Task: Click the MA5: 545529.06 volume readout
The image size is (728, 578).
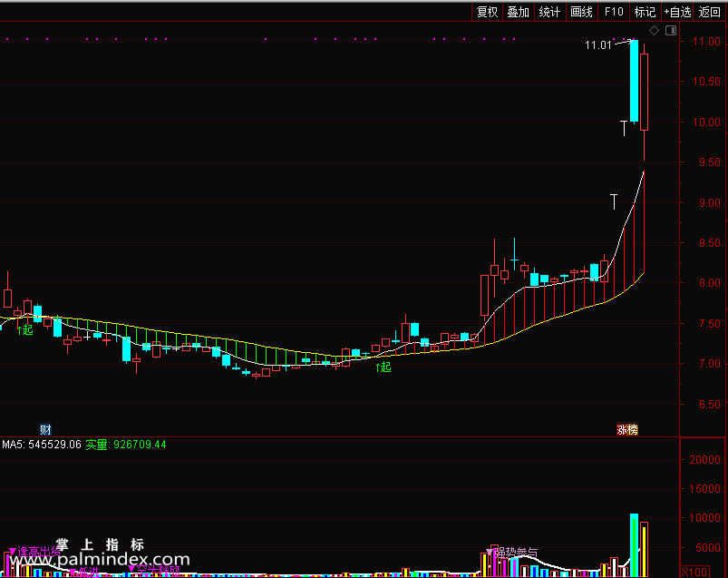Action: tap(42, 445)
